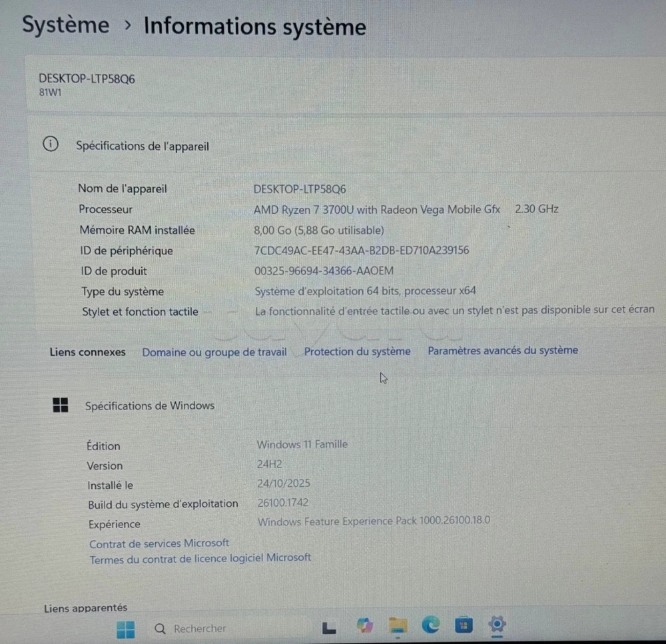Open Termes du contrat de licence logiciel Microsoft
The width and height of the screenshot is (666, 644).
click(200, 558)
